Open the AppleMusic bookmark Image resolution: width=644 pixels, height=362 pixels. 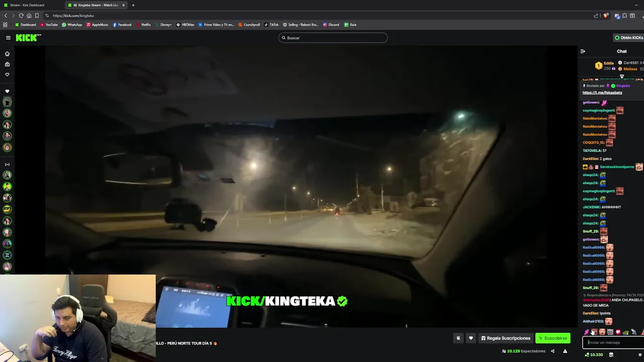click(x=97, y=25)
